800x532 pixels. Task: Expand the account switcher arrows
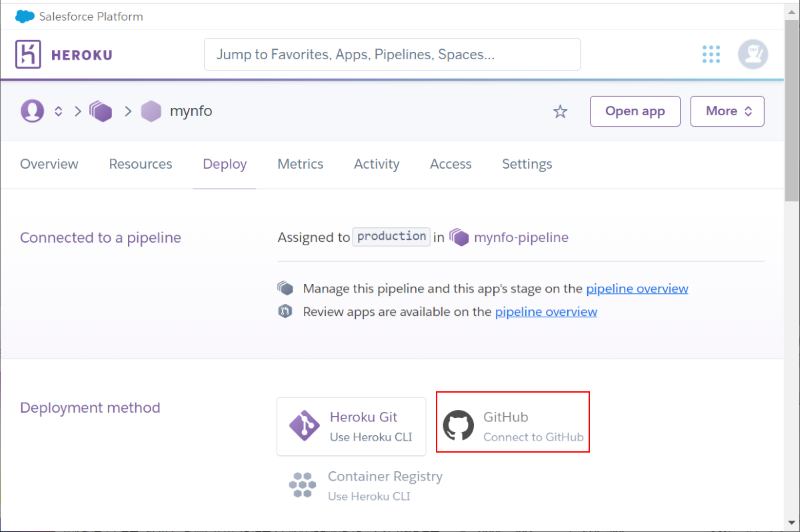[x=59, y=111]
